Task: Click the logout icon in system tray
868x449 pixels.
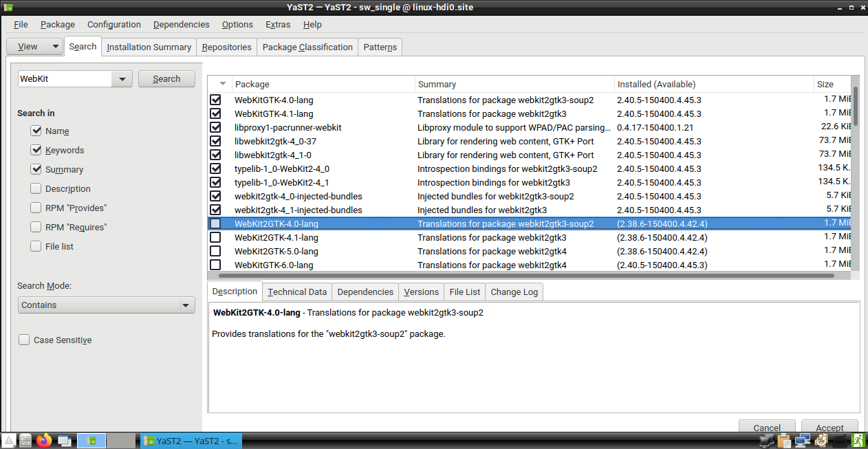Action: (858, 440)
